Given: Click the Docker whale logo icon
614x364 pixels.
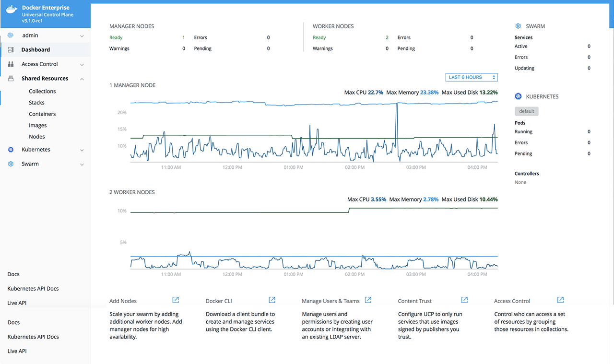Looking at the screenshot, I should (12, 9).
